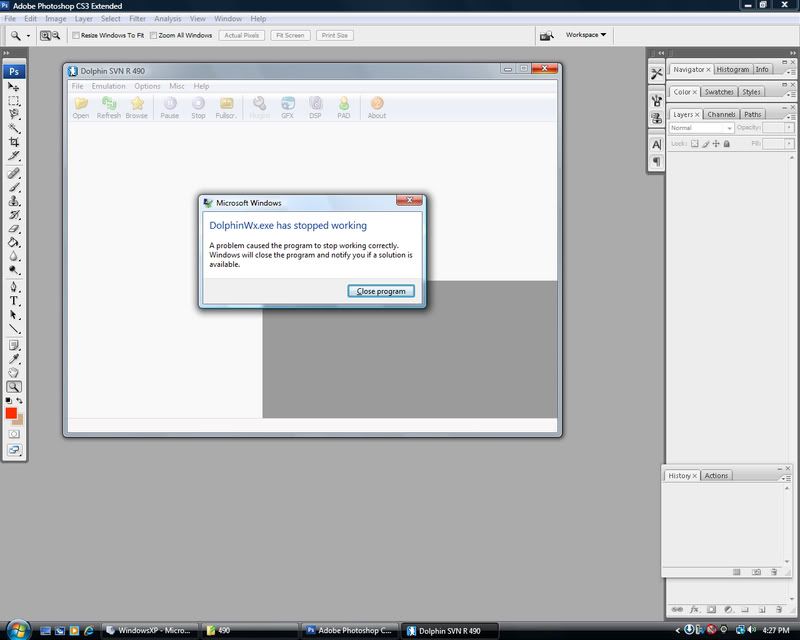Select the Line tool
This screenshot has width=800, height=640.
coord(14,328)
